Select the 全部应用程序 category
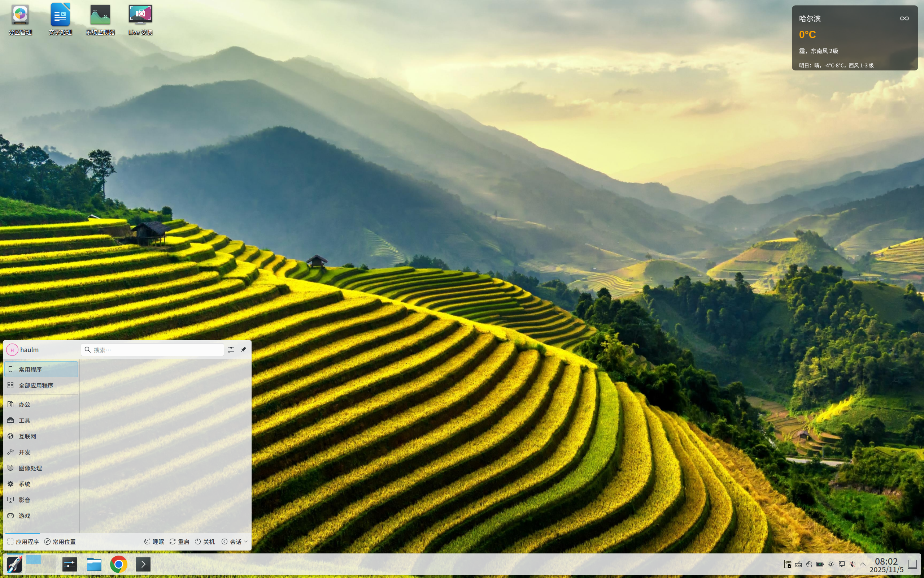Viewport: 924px width, 578px height. coord(41,385)
